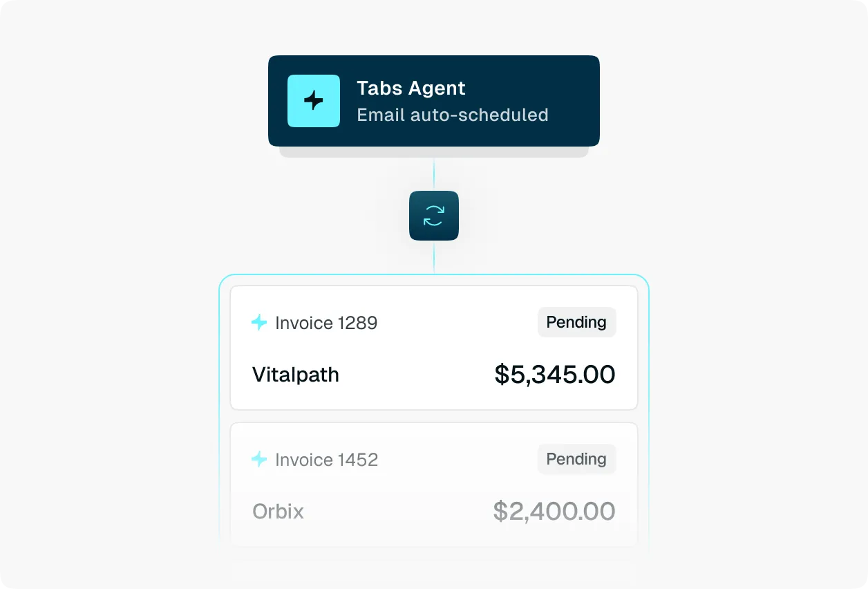Image resolution: width=868 pixels, height=589 pixels.
Task: Click the Tabs Agent sparkle icon
Action: [x=314, y=101]
